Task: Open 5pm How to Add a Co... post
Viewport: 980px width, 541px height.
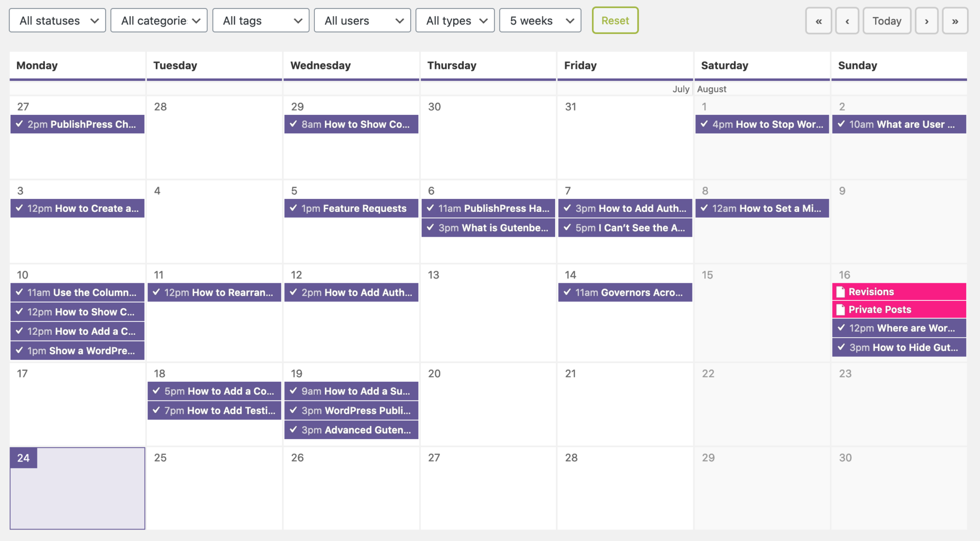Action: click(214, 391)
